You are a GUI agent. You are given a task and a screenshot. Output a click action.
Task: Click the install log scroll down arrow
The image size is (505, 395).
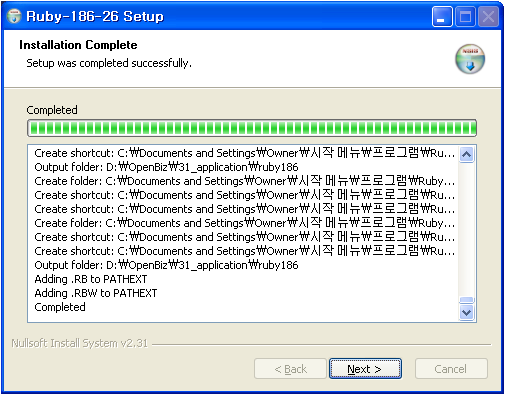466,312
